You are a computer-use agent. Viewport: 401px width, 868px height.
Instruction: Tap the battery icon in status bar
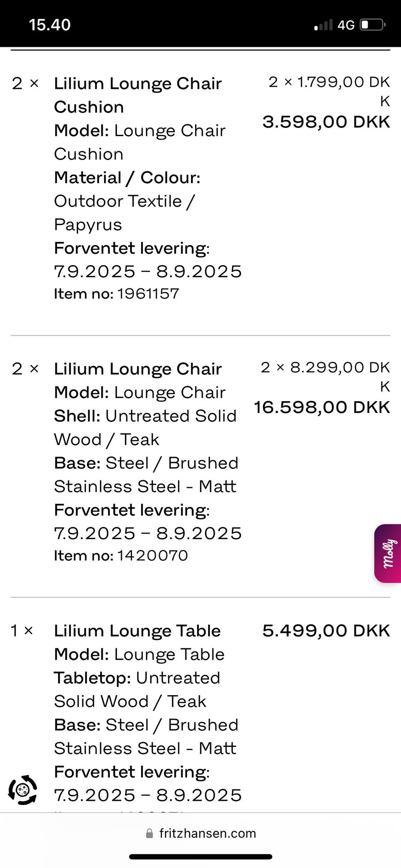pos(372,25)
